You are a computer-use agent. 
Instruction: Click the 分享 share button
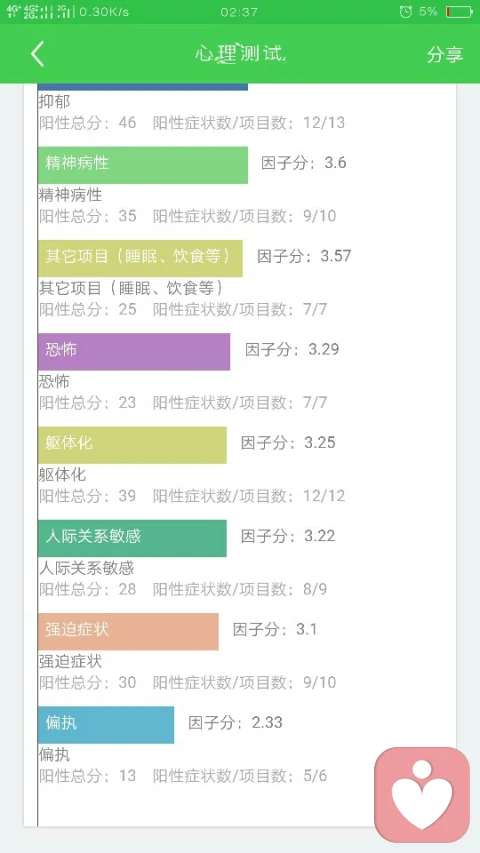(x=445, y=54)
